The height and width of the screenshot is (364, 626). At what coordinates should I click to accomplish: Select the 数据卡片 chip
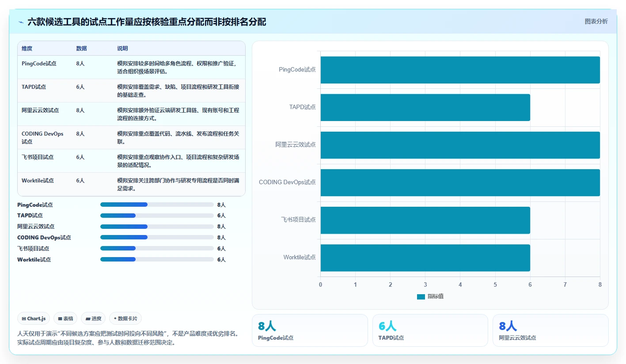pos(125,318)
